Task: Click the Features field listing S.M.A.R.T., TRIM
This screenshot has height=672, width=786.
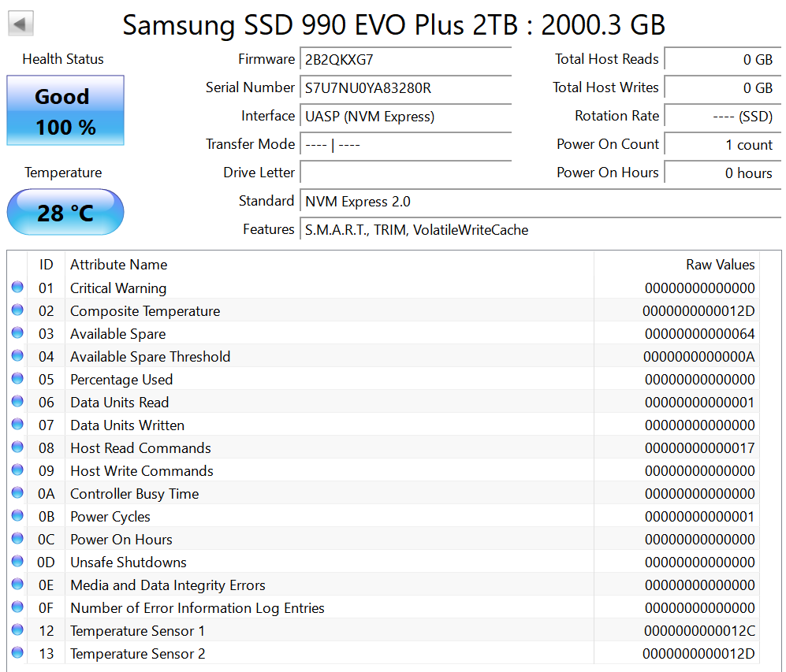Action: point(540,230)
